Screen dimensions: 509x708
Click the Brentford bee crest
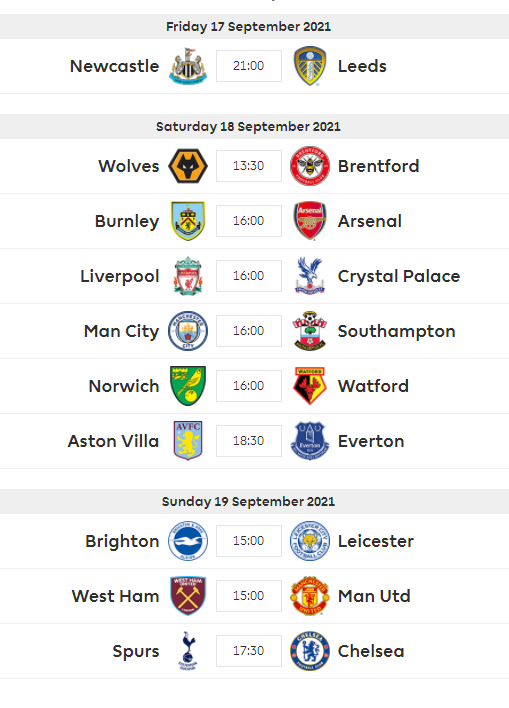point(310,166)
